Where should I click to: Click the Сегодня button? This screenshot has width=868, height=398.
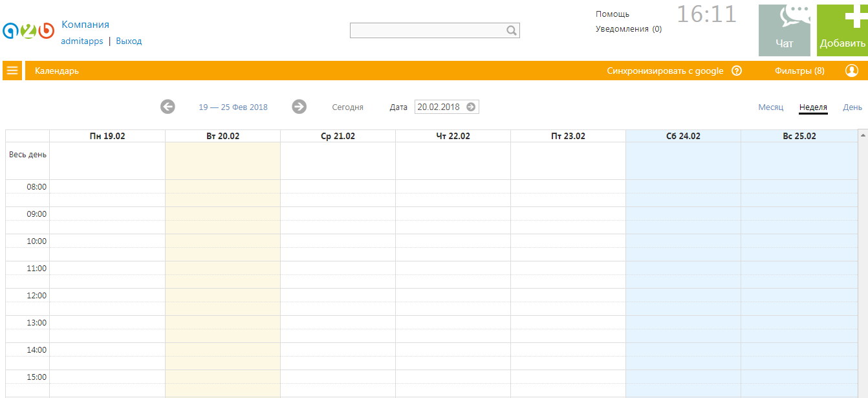point(347,107)
